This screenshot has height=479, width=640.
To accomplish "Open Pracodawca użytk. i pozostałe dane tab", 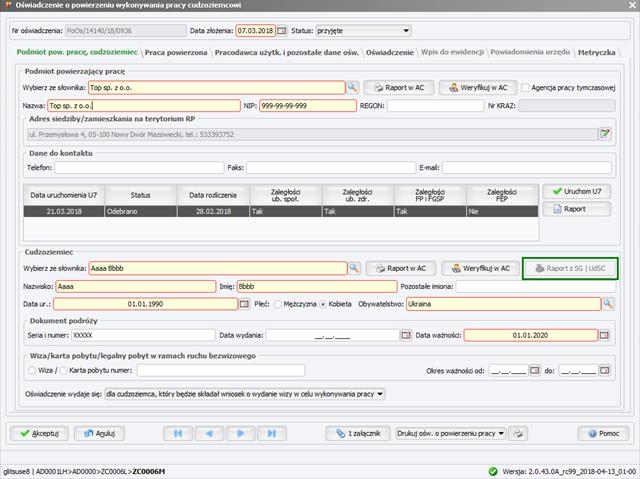I will [287, 53].
